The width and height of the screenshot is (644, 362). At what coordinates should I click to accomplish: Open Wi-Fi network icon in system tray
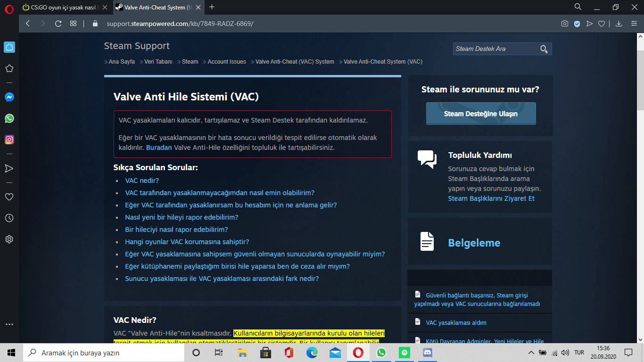tap(554, 353)
